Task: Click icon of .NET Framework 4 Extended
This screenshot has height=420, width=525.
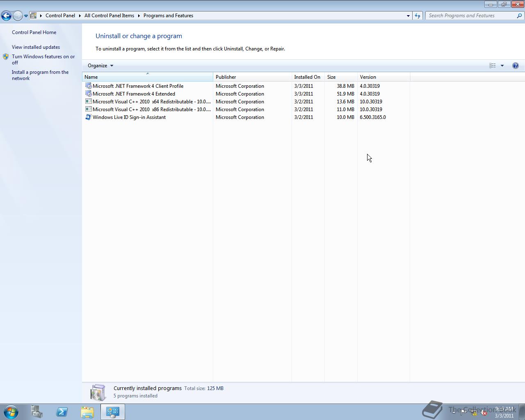Action: coord(88,94)
